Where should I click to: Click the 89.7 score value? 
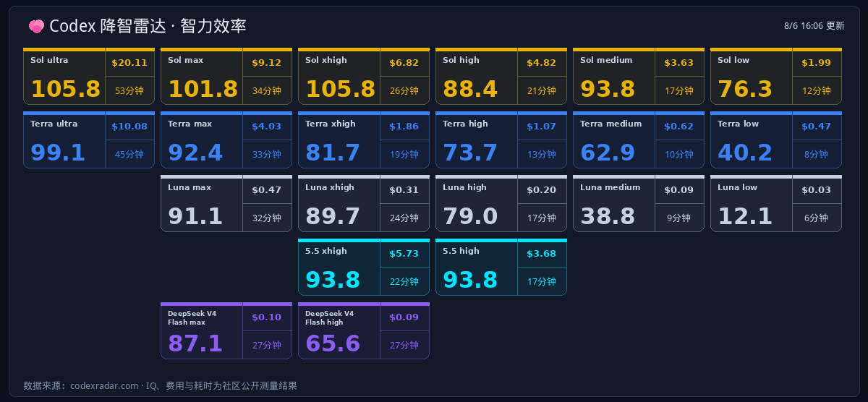coord(333,216)
